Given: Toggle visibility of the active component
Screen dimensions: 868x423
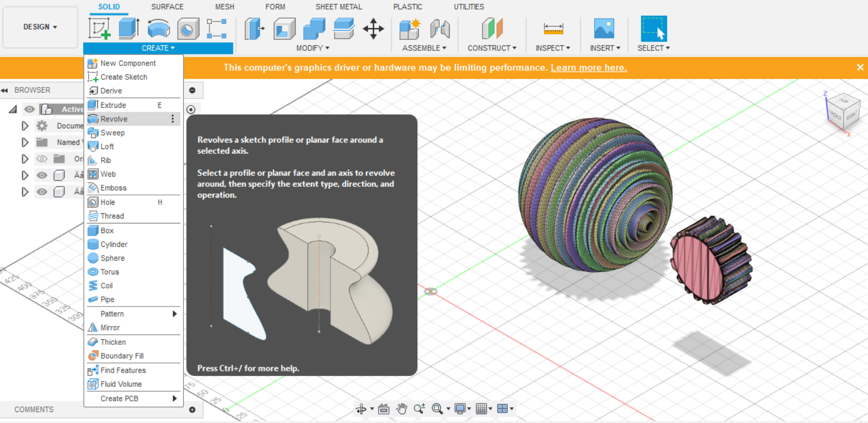Looking at the screenshot, I should coord(29,109).
